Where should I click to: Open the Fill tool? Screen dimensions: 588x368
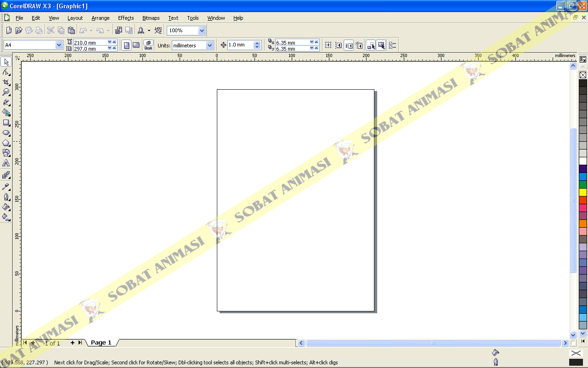tap(6, 207)
